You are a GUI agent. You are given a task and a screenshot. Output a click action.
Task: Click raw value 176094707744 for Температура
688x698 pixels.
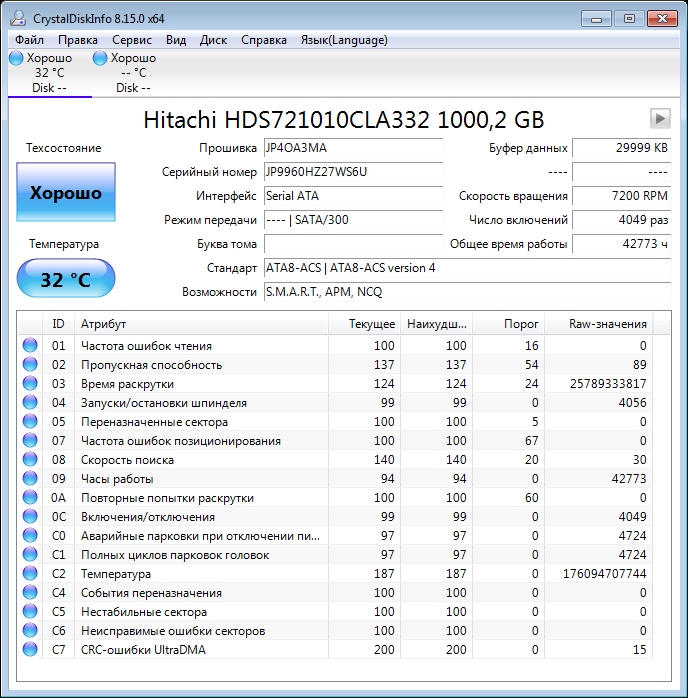[604, 573]
